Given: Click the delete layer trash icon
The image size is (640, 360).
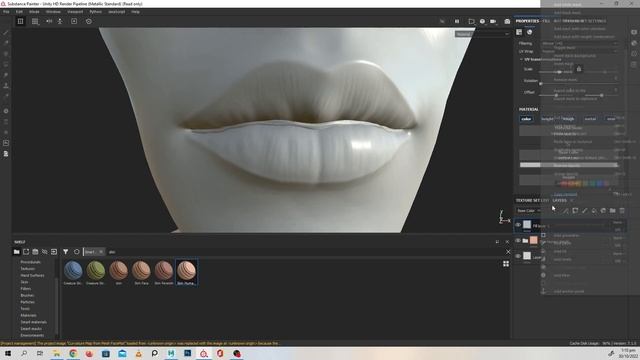Looking at the screenshot, I should 622,211.
